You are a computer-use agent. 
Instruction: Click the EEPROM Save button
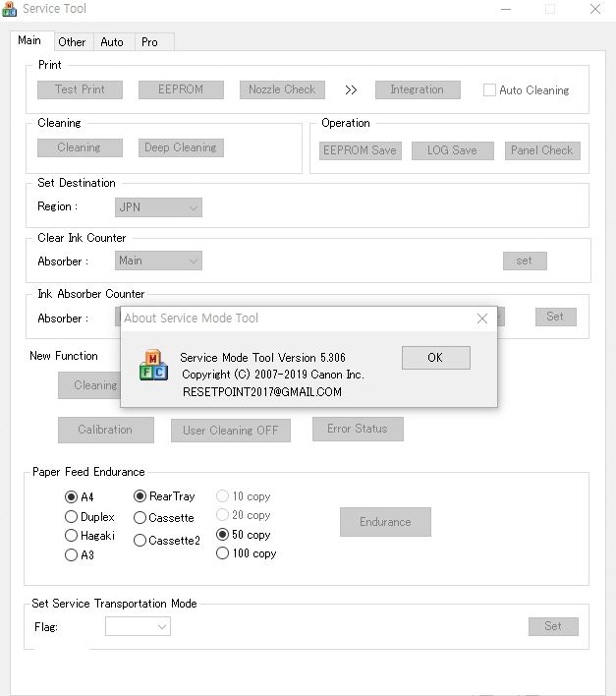click(360, 150)
